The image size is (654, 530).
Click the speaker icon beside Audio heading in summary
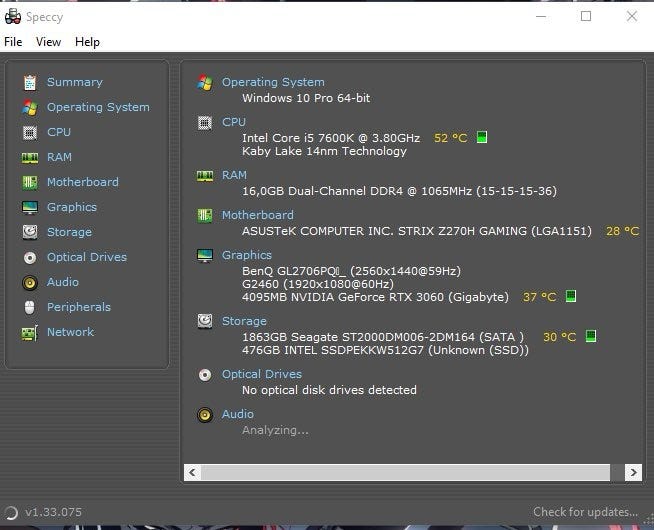point(205,414)
